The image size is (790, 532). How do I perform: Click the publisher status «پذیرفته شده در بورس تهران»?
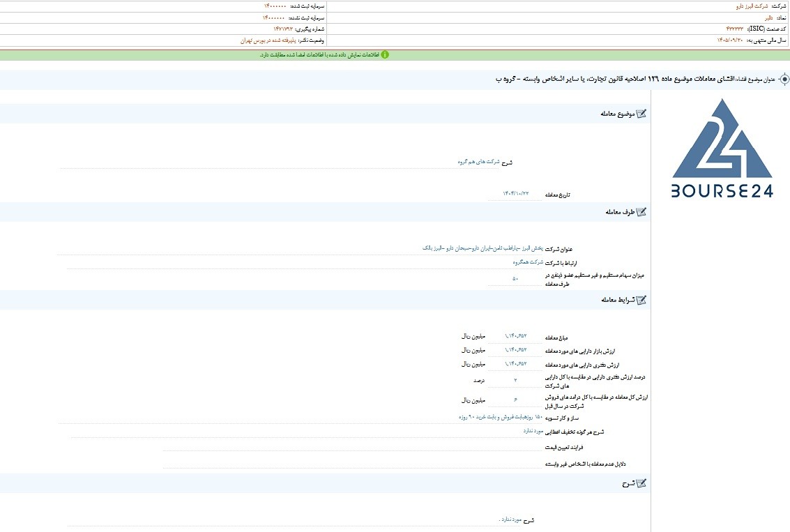click(x=268, y=40)
